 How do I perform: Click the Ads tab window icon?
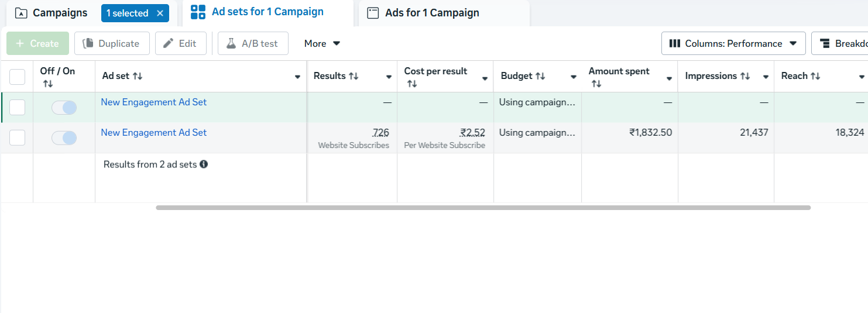click(373, 13)
